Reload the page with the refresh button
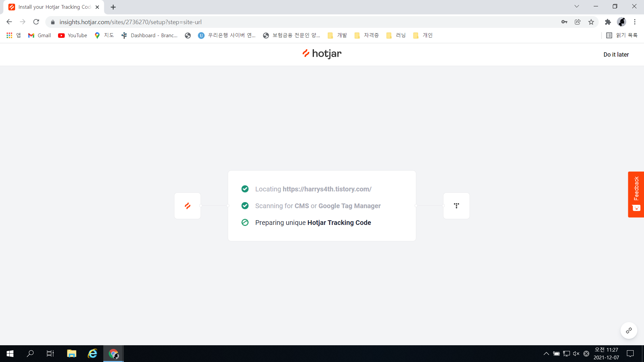644x362 pixels. click(x=36, y=22)
